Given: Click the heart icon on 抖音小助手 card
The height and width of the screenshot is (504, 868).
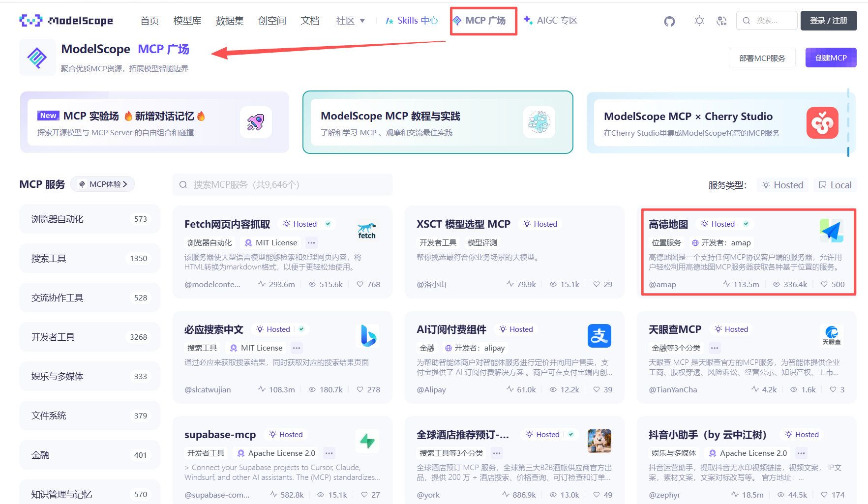Looking at the screenshot, I should click(824, 495).
